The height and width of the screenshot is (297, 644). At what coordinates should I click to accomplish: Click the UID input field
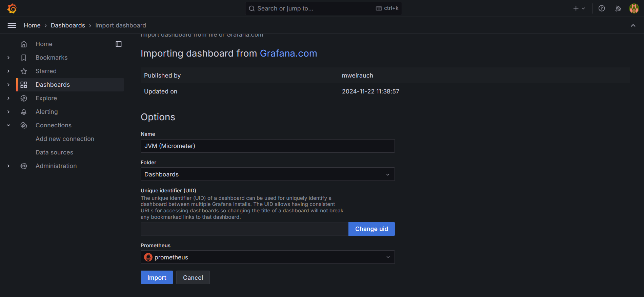point(244,229)
